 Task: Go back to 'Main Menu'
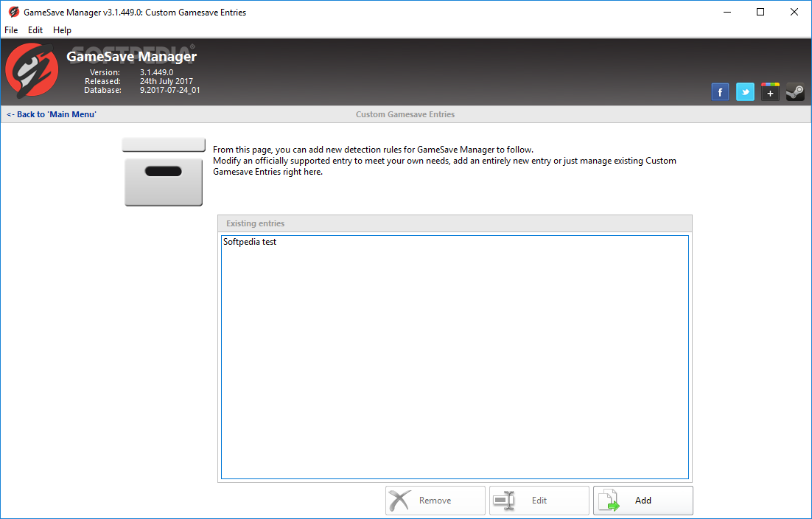52,114
